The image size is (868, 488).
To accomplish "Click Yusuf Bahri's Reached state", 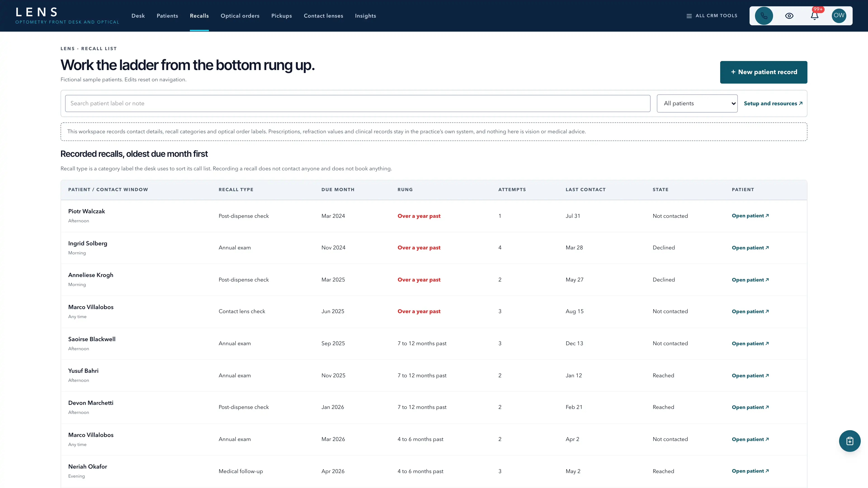I will pos(663,375).
